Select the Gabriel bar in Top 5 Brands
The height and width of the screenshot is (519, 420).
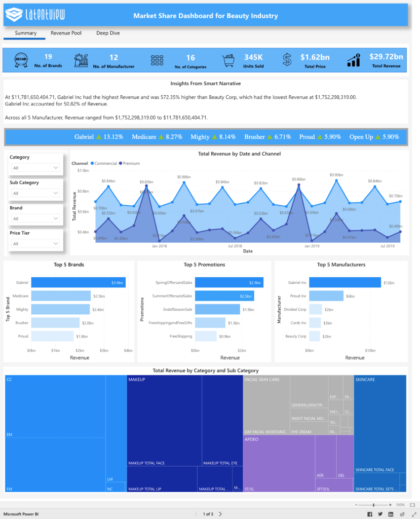tap(79, 283)
